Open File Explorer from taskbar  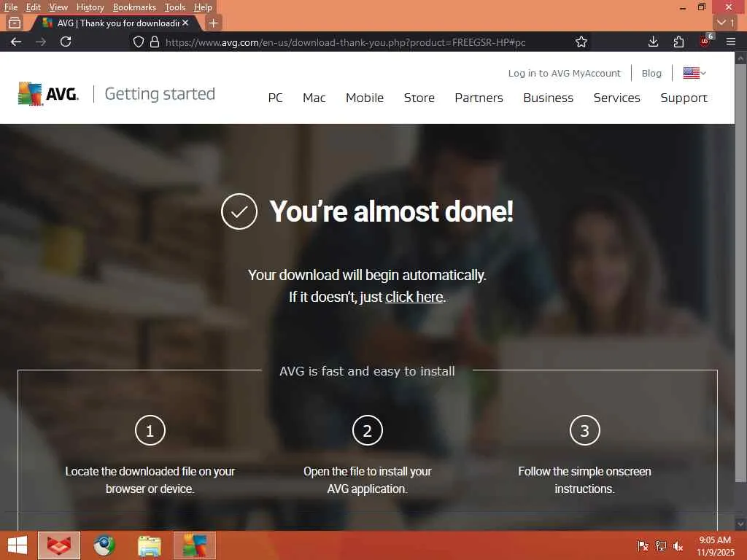click(150, 545)
